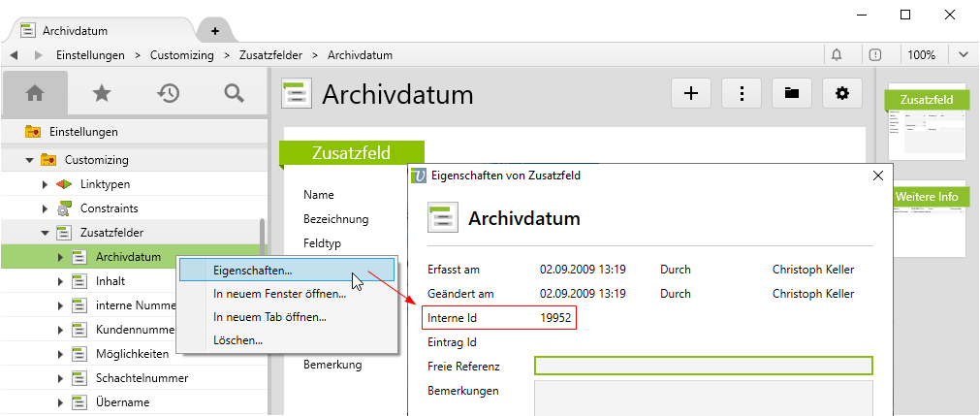
Task: Expand the Linktypen tree node
Action: point(45,184)
